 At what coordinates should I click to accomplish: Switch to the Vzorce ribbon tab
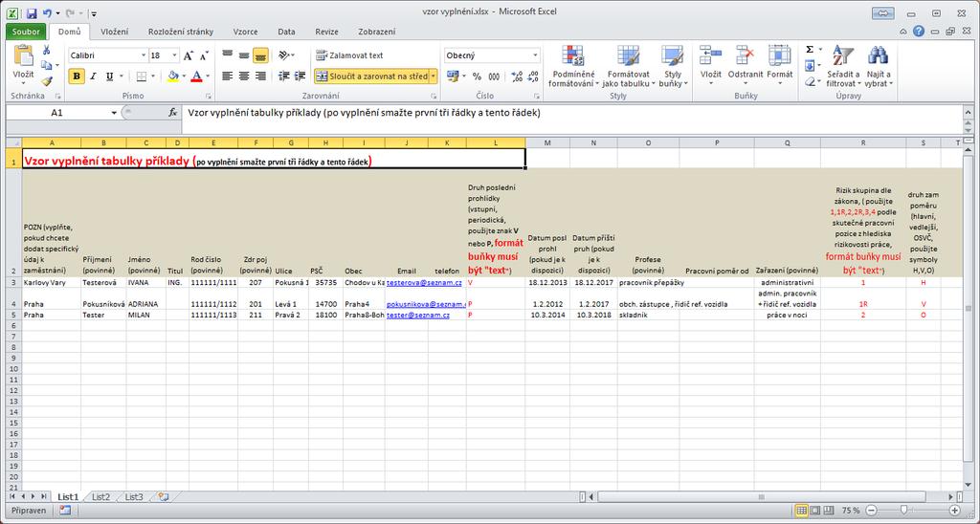(x=246, y=32)
